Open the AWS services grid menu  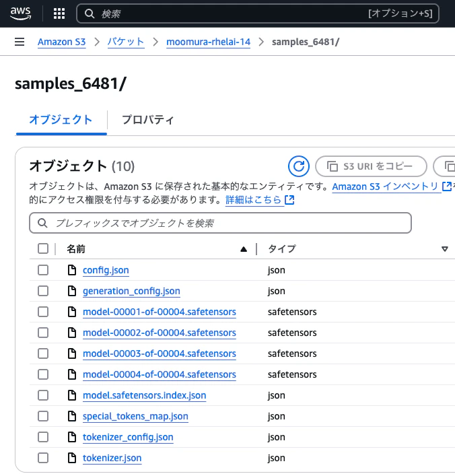coord(59,13)
